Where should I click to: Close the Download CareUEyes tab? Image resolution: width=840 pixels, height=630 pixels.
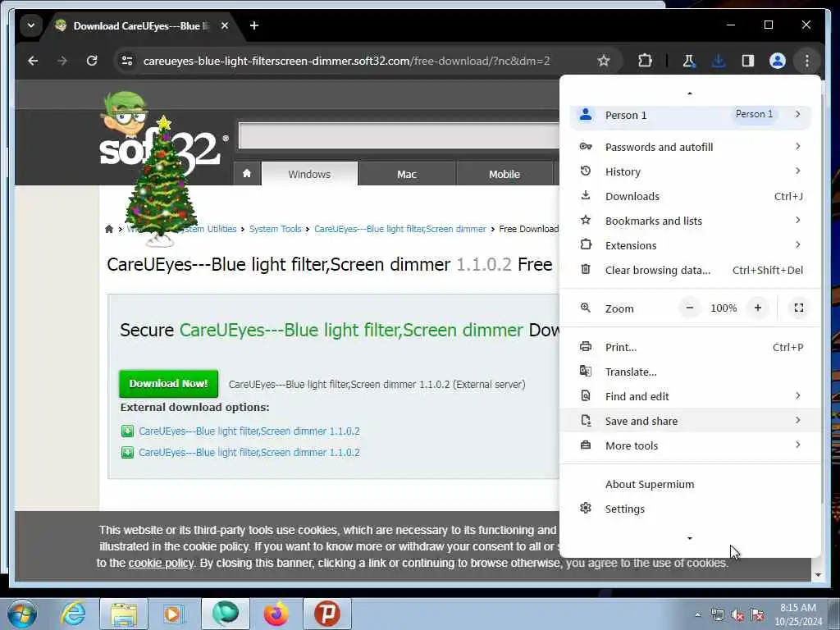[x=225, y=25]
